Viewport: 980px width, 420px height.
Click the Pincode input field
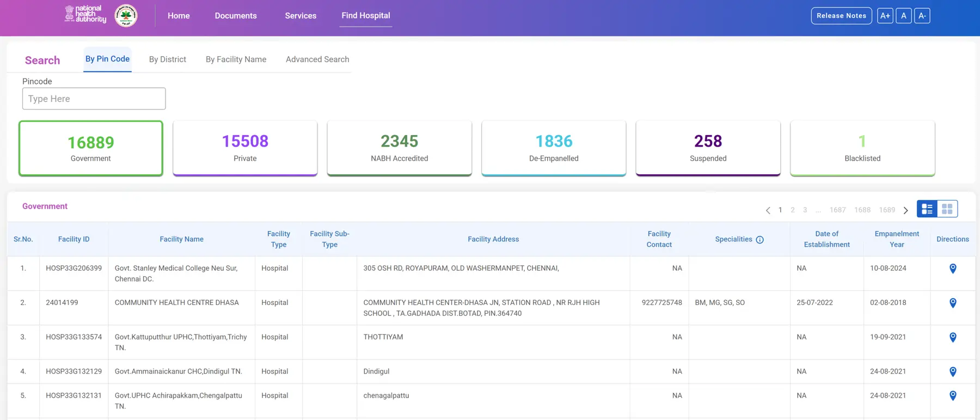tap(94, 99)
